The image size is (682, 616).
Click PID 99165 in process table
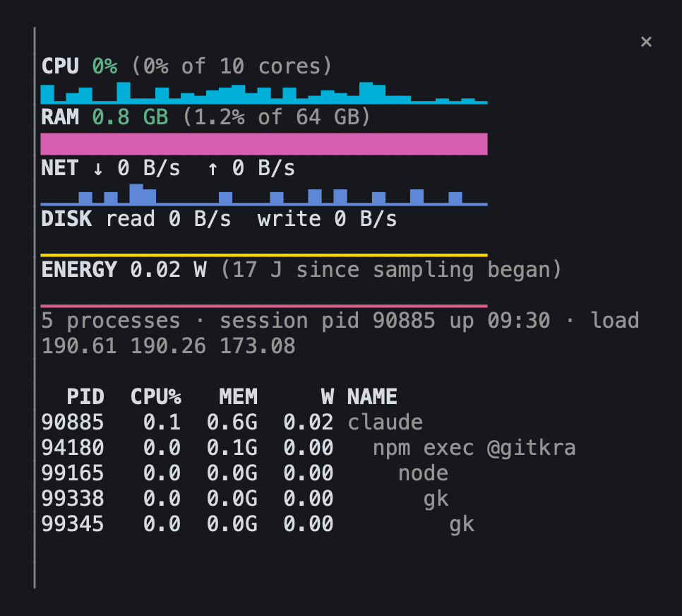73,473
